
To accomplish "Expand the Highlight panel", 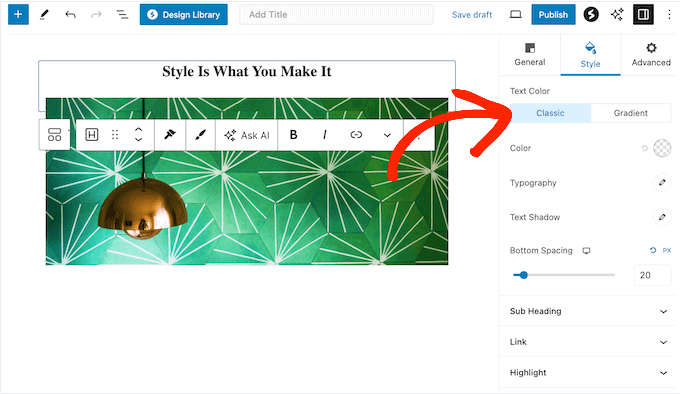I will coord(588,373).
